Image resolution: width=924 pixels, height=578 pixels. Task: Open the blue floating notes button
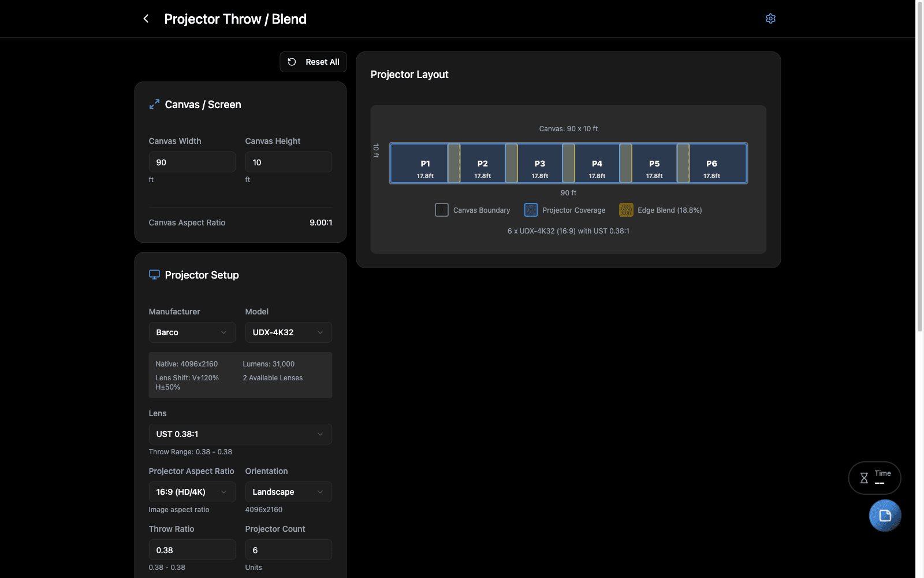click(885, 516)
